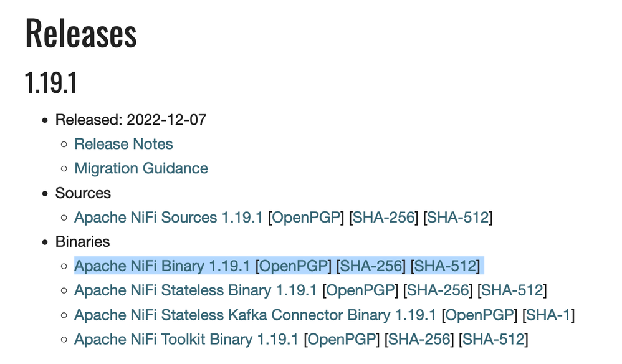
Task: Open OpenPGP signature for NiFi Binary
Action: [x=294, y=266]
